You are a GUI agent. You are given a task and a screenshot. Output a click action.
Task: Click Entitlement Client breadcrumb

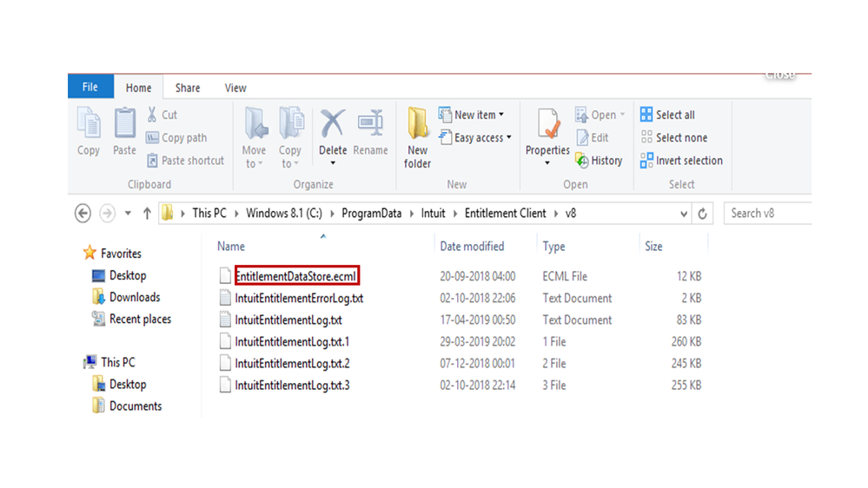click(x=505, y=213)
